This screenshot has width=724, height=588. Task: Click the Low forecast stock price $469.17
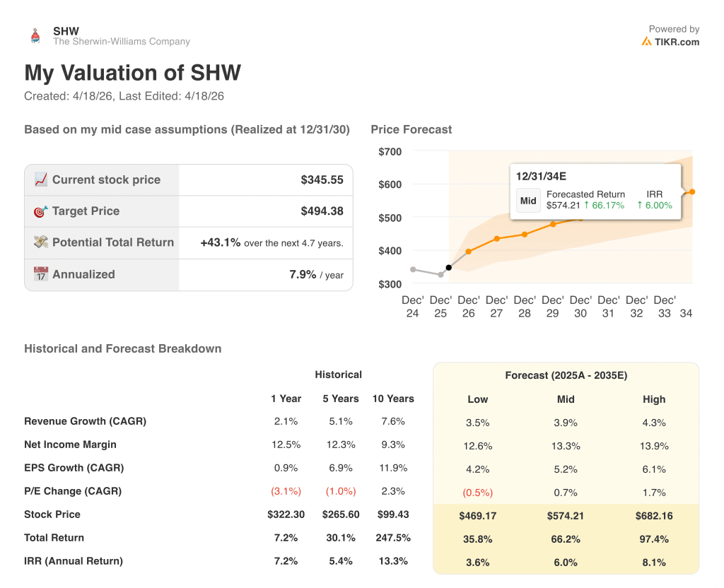tap(477, 515)
